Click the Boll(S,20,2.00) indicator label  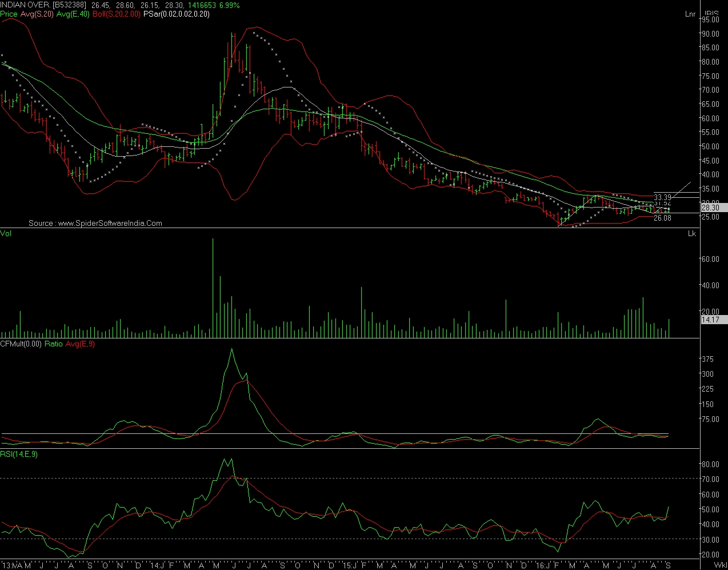tap(117, 14)
